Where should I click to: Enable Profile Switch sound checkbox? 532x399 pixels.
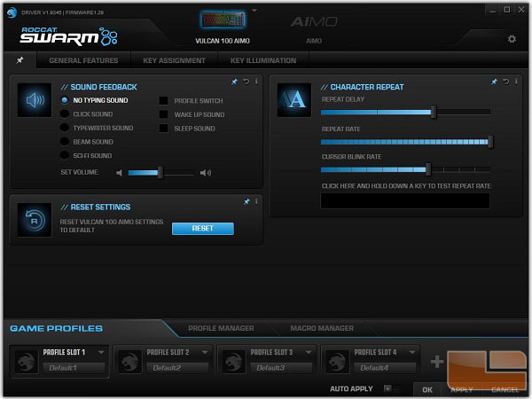click(163, 100)
